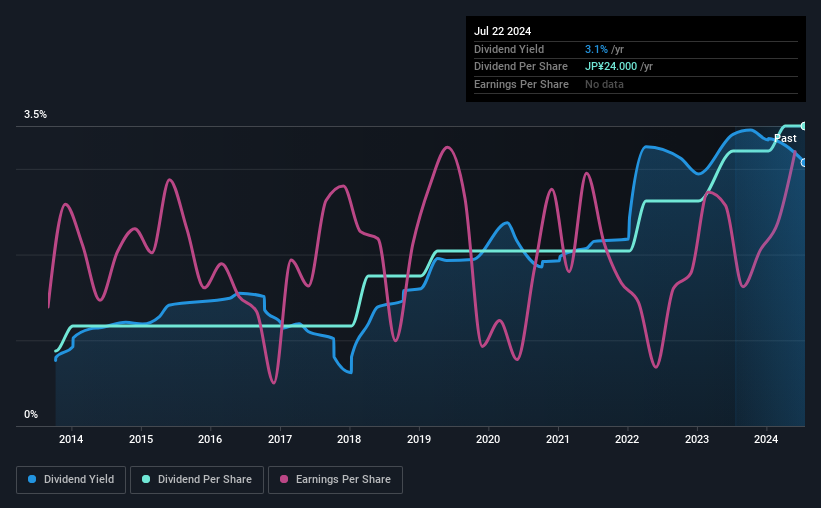Click the 2023 x-axis label
This screenshot has height=508, width=821.
click(697, 439)
